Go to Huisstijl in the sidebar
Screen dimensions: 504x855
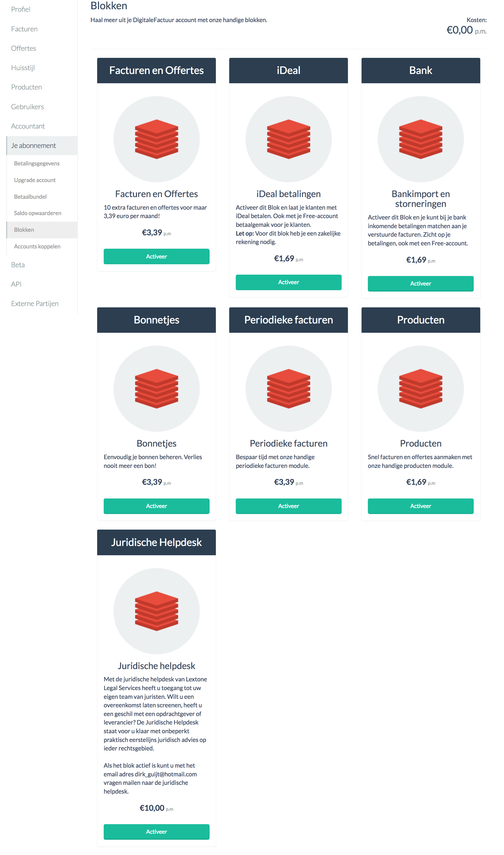[x=23, y=68]
